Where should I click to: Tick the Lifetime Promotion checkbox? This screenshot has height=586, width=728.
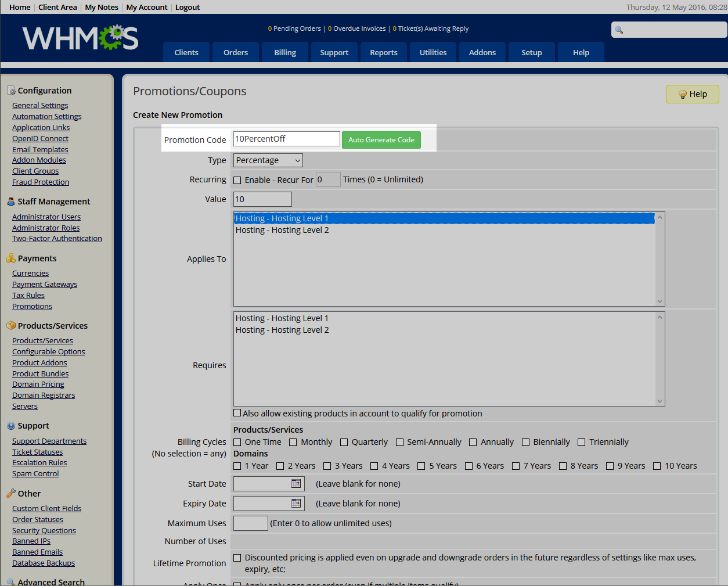(237, 558)
